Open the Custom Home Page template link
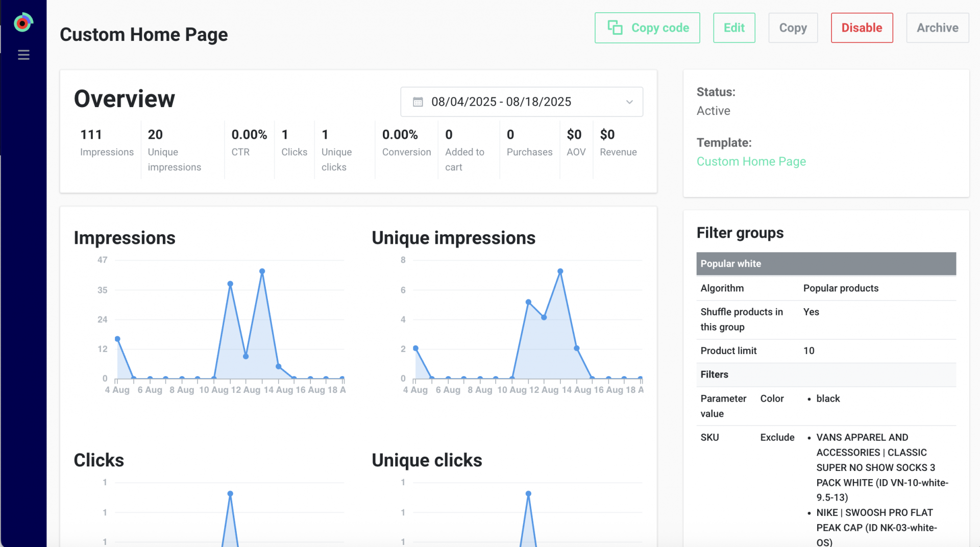 (751, 162)
